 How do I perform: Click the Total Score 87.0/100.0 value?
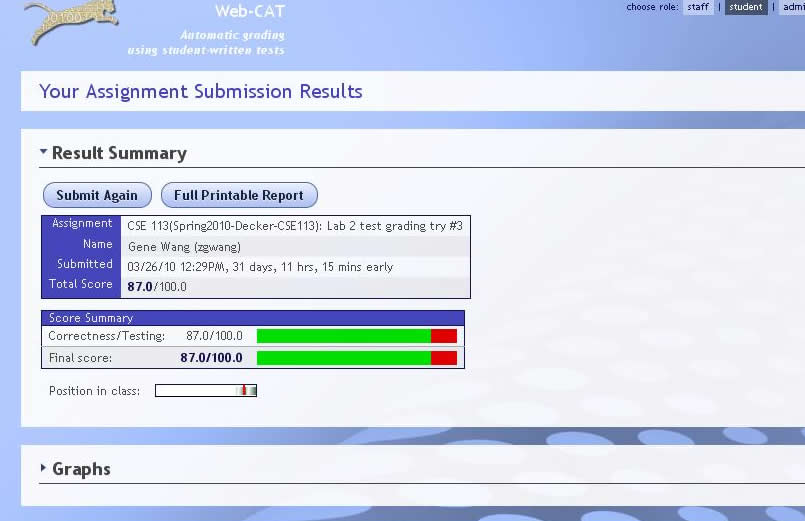pos(157,286)
